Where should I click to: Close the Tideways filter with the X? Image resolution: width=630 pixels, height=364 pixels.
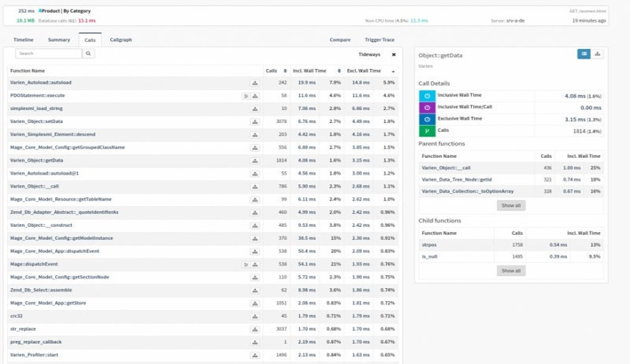(x=394, y=54)
